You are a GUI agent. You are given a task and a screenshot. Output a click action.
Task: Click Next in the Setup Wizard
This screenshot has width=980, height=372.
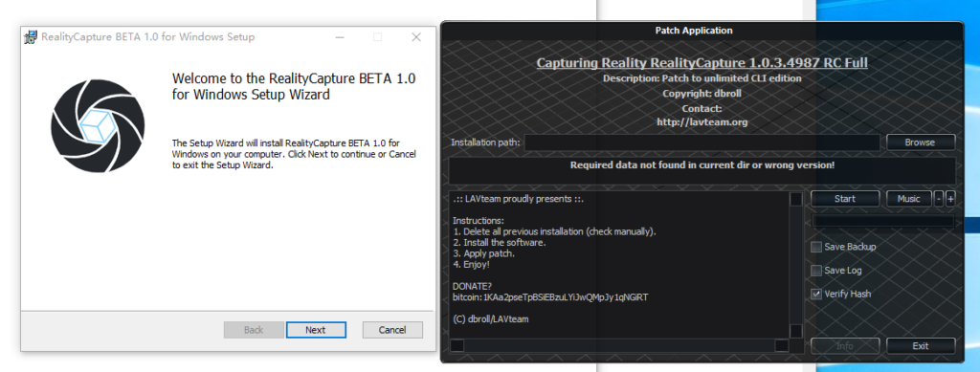(x=316, y=330)
